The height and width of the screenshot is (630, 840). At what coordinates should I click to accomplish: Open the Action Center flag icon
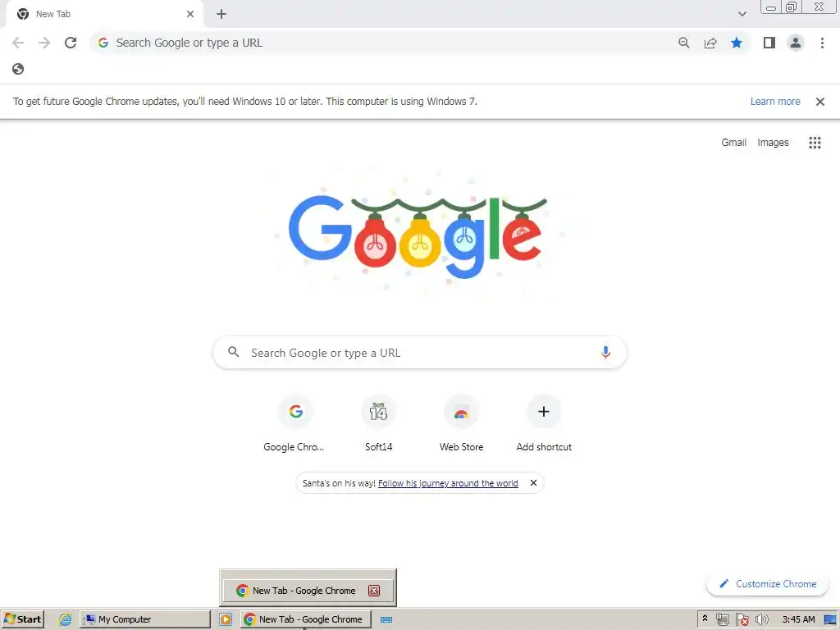click(742, 619)
